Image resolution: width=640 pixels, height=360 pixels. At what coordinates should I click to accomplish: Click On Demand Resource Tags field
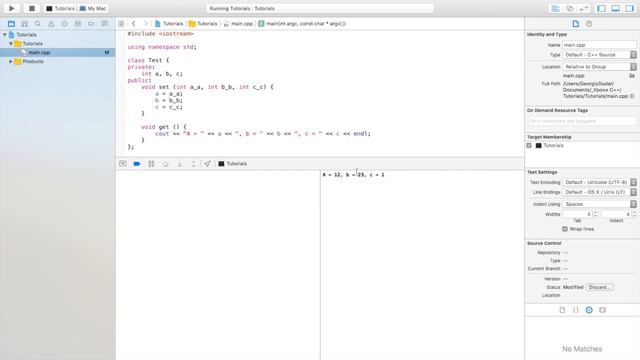582,121
